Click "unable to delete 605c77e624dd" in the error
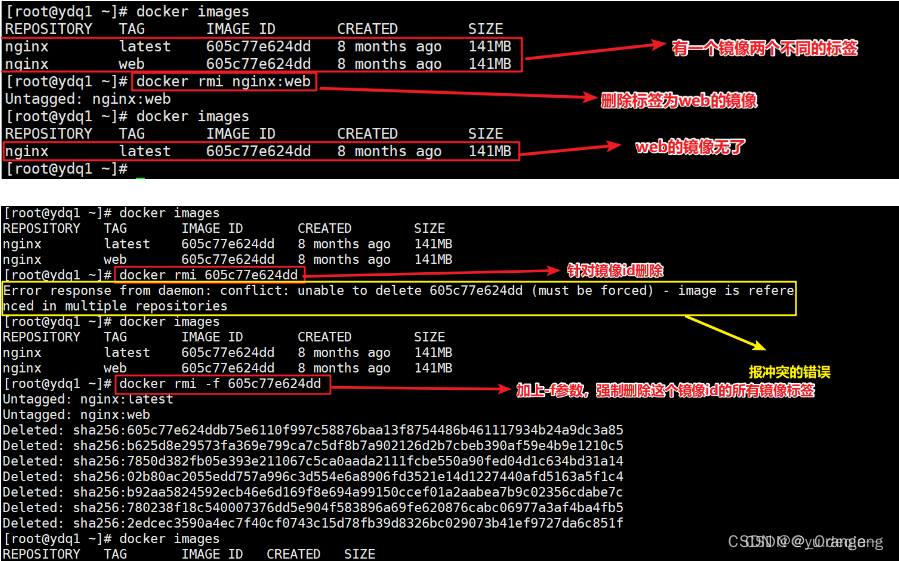The image size is (899, 561). tap(410, 291)
